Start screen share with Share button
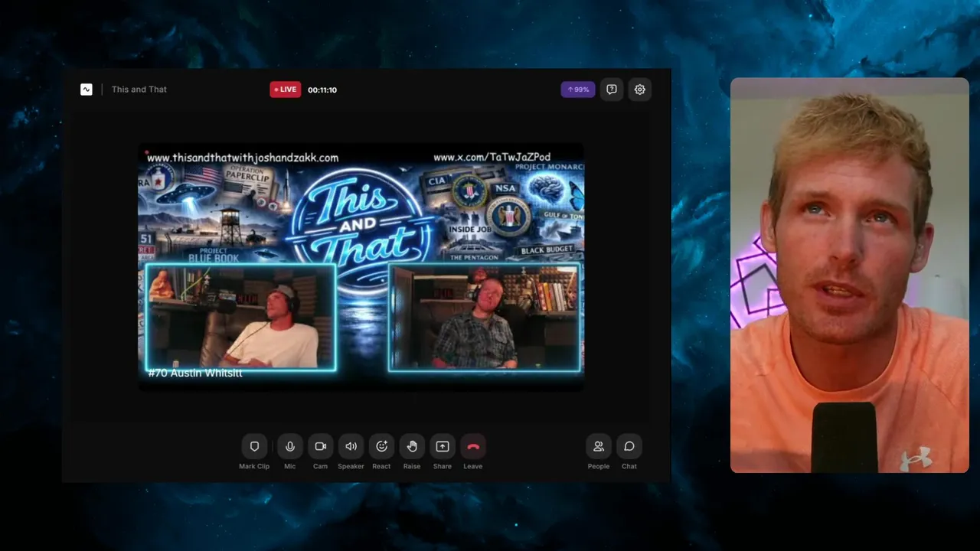Viewport: 980px width, 551px height. 443,446
